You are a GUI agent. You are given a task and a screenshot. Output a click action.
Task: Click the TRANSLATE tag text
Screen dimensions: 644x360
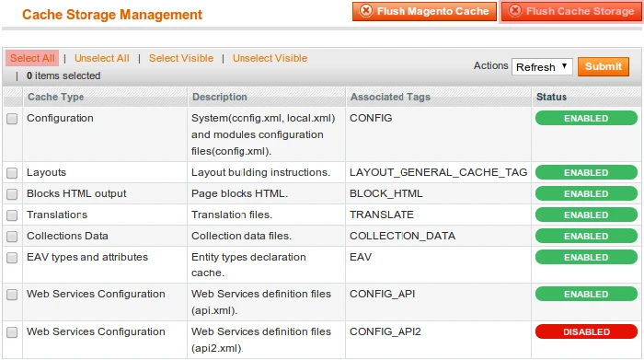click(382, 215)
